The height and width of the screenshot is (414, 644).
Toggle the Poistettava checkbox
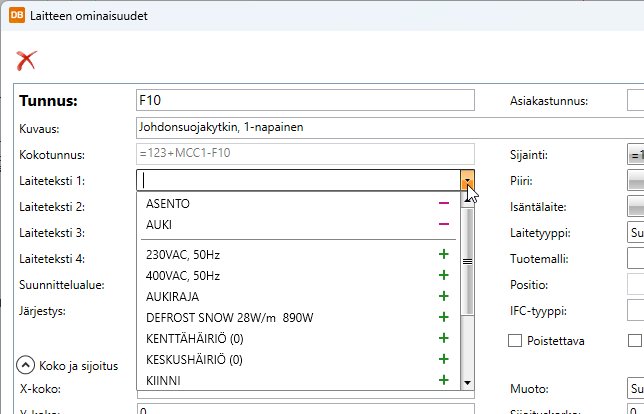515,340
